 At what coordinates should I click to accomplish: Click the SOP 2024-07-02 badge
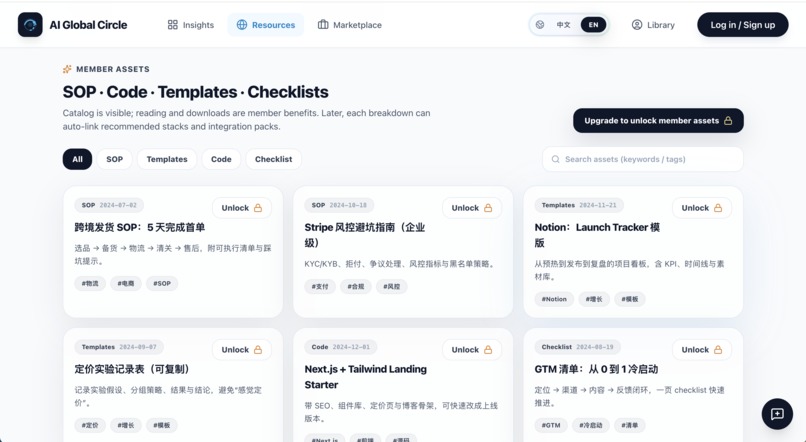(x=109, y=205)
